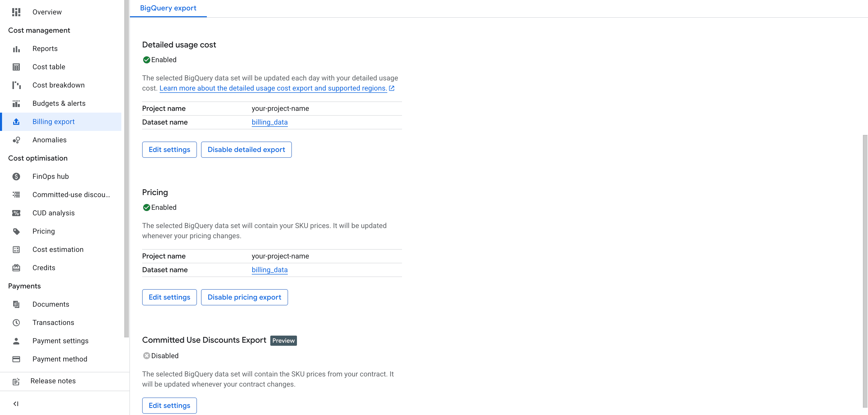Image resolution: width=868 pixels, height=415 pixels.
Task: Open the Reports section icon
Action: pyautogui.click(x=16, y=49)
